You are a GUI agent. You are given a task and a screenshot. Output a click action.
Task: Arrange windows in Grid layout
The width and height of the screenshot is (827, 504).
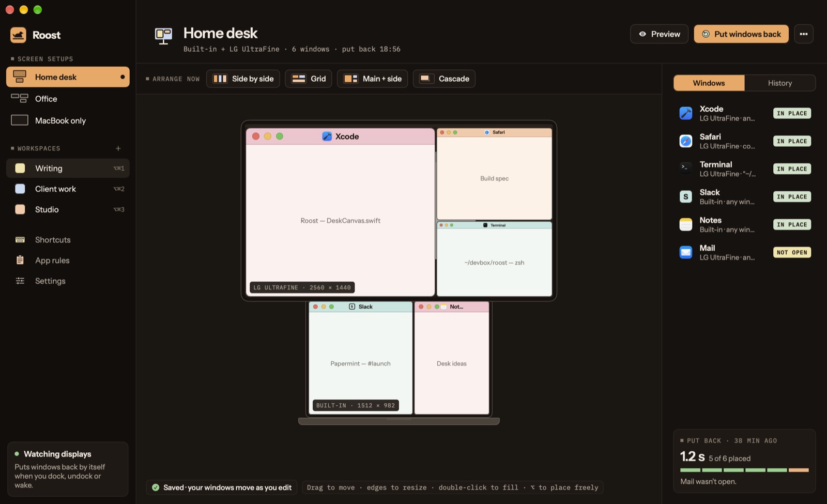tap(309, 79)
